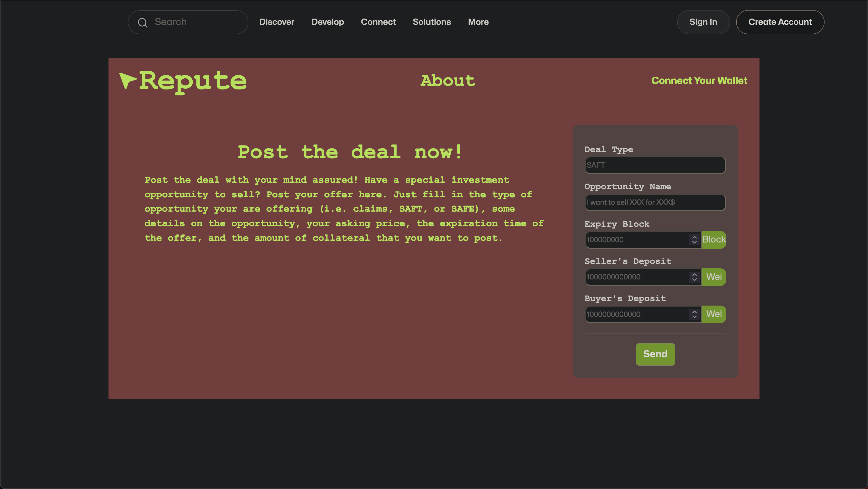Screen dimensions: 868x489
Task: Increment Expiry Block stepper arrows
Action: tap(694, 237)
